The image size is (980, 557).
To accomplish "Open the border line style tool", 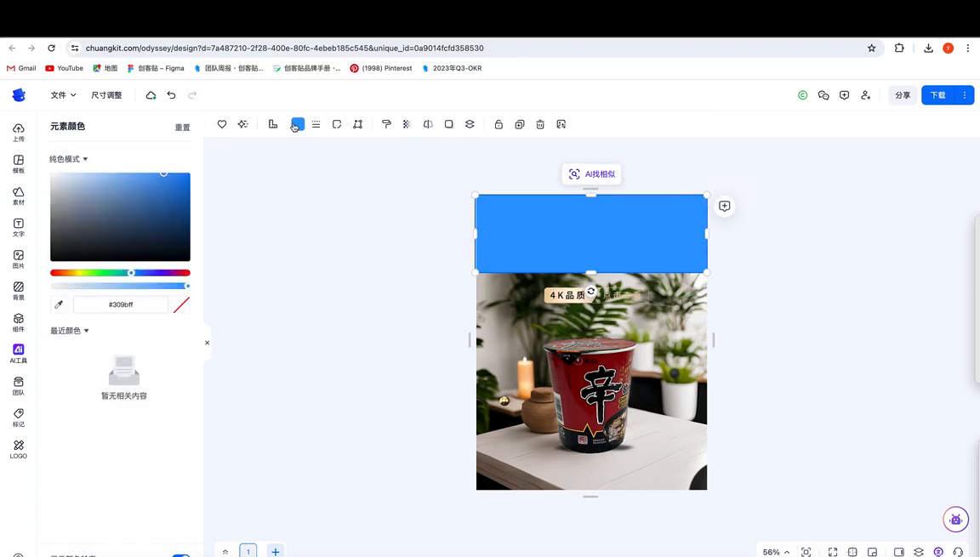I will tap(316, 124).
